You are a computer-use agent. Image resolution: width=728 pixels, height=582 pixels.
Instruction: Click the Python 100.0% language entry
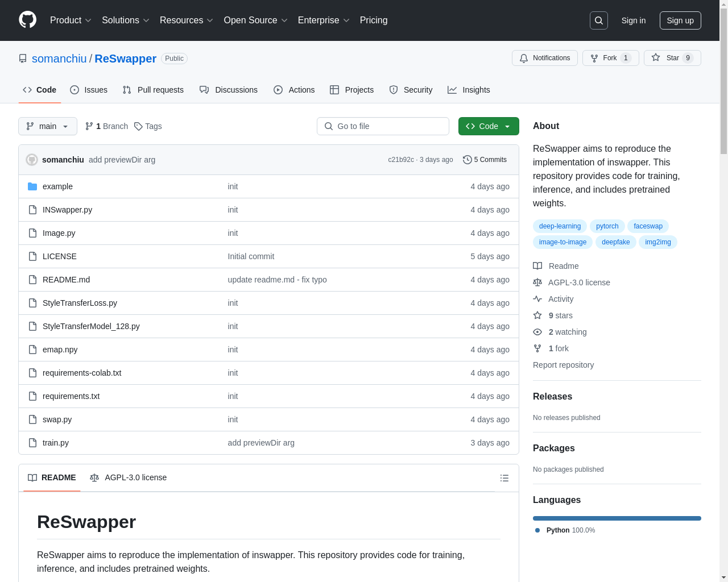(x=565, y=530)
